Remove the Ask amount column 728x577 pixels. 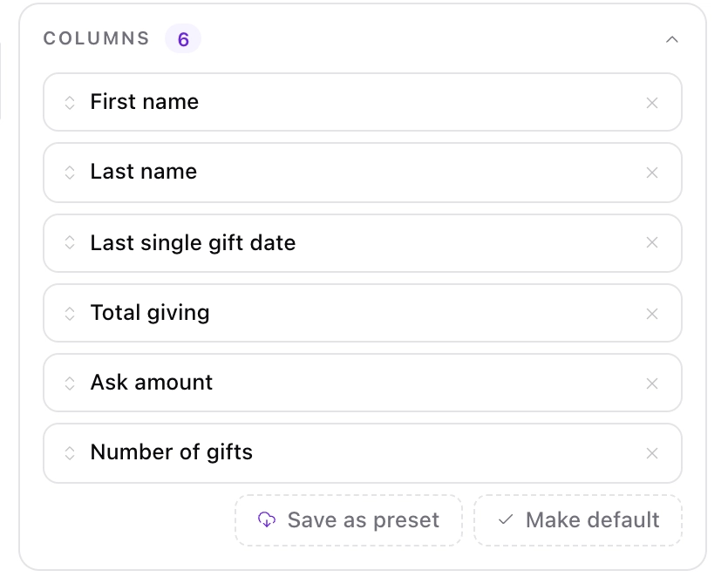click(x=652, y=384)
